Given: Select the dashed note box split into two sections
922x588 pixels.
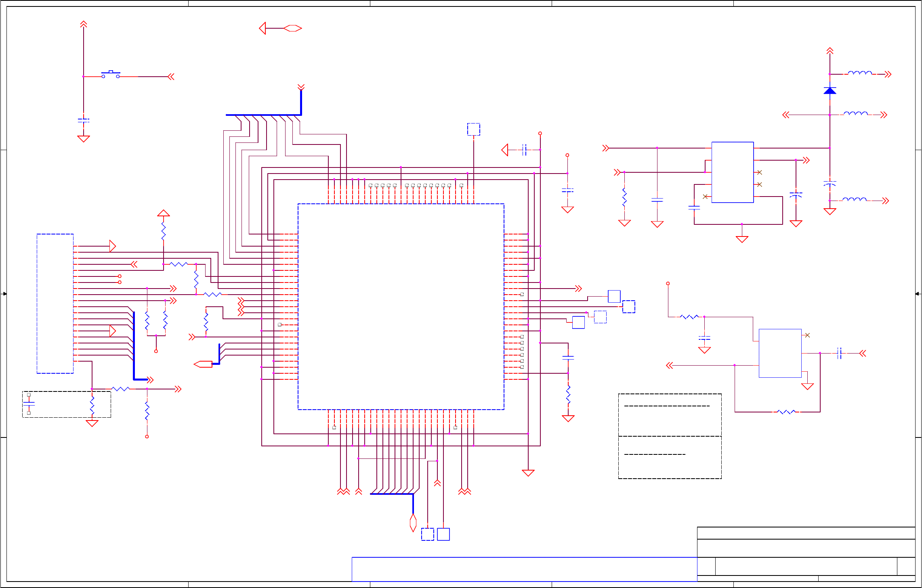Looking at the screenshot, I should (x=670, y=436).
